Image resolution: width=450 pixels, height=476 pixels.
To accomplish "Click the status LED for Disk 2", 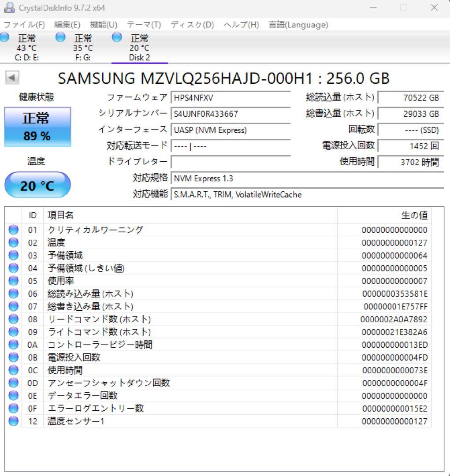I will [x=117, y=38].
